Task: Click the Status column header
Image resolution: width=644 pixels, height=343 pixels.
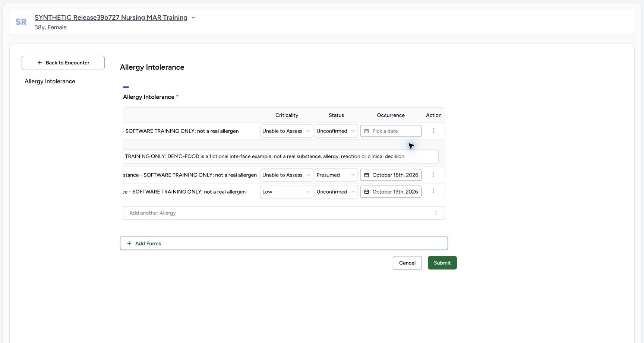Action: click(x=336, y=115)
